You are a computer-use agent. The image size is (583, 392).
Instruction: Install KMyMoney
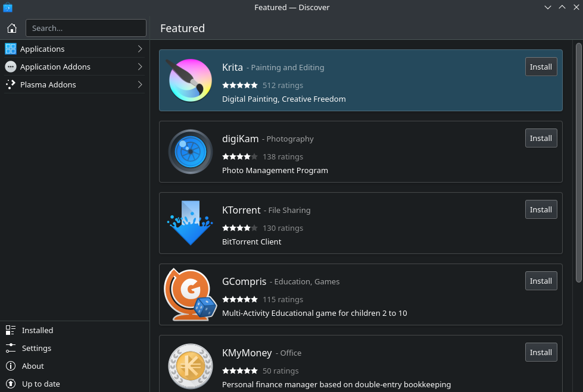click(x=541, y=352)
